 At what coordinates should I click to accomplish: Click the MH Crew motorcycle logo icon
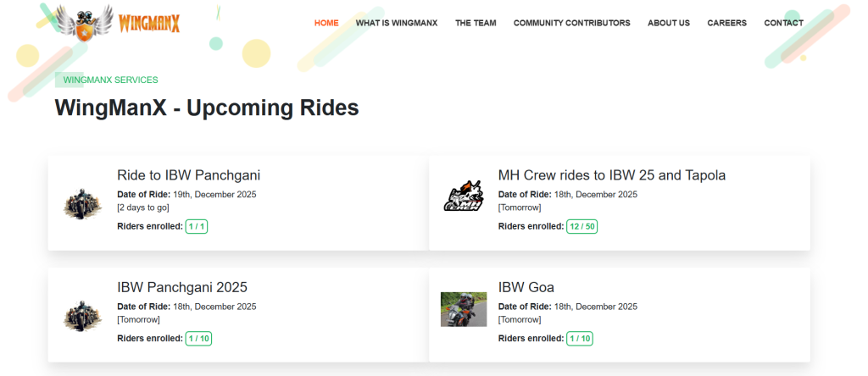coord(463,197)
